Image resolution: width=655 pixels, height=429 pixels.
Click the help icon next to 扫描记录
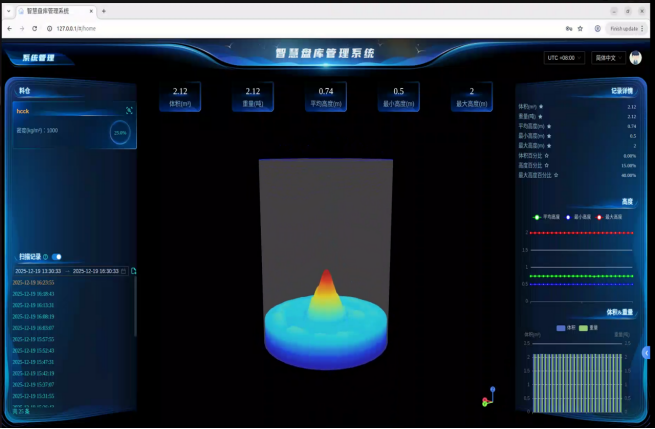pos(45,257)
